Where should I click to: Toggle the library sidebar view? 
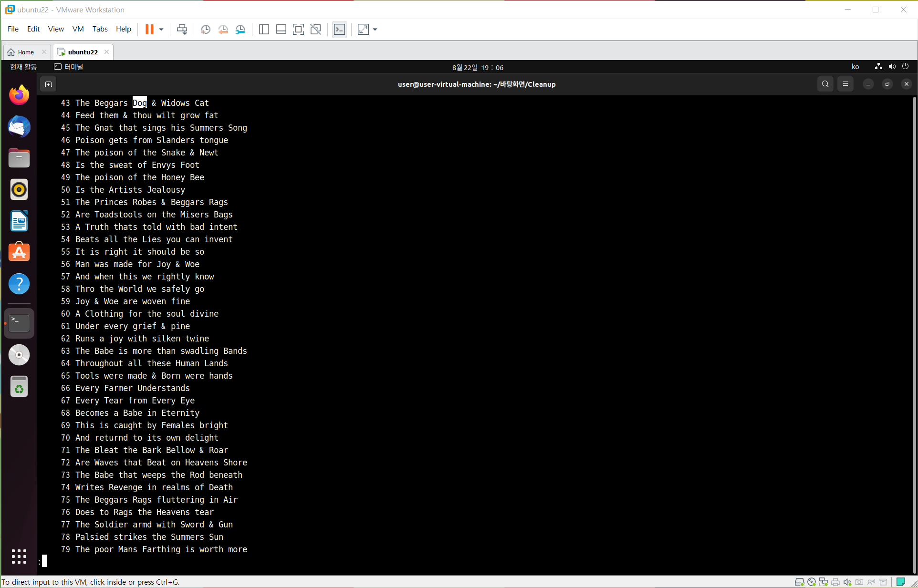[264, 30]
